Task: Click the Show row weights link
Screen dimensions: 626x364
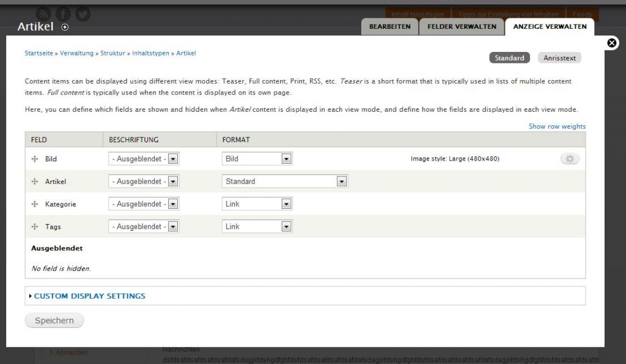Action: point(557,126)
